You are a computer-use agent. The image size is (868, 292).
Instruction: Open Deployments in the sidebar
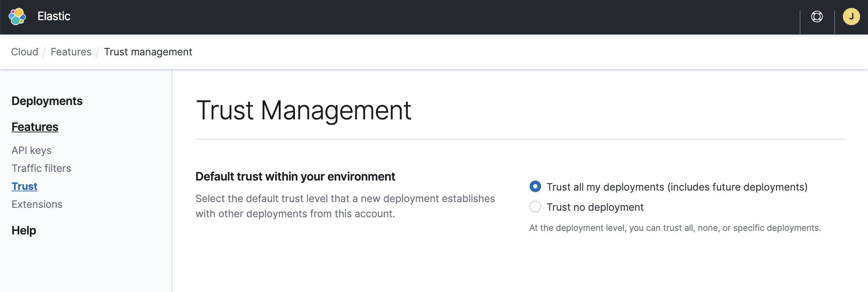47,101
